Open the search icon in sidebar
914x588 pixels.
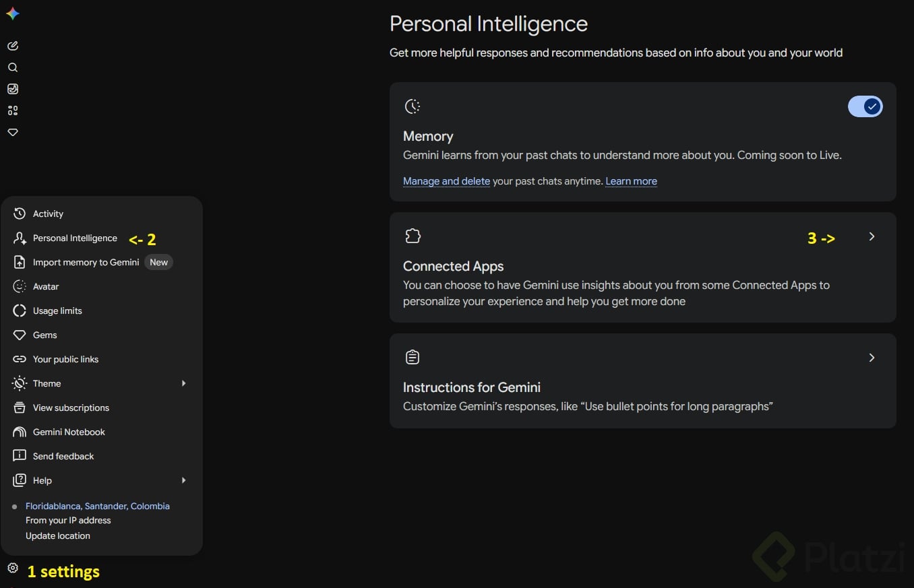(x=13, y=67)
